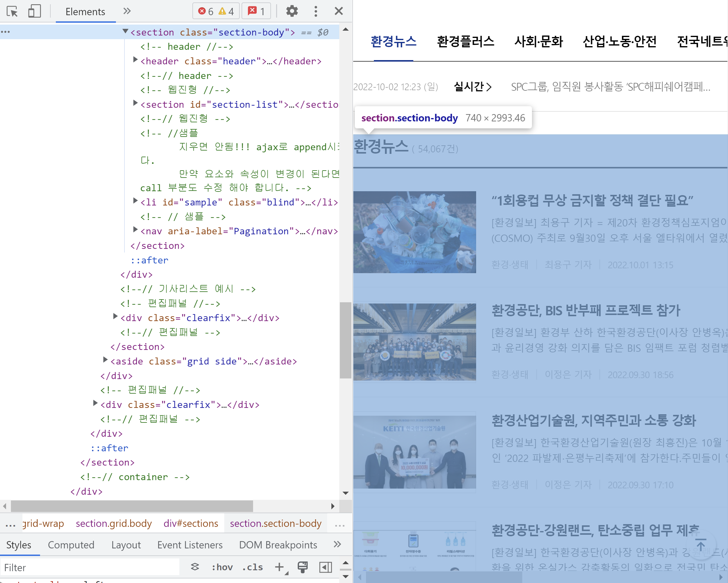Viewport: 728px width, 583px height.
Task: Open the Issues panel badge
Action: coord(256,11)
